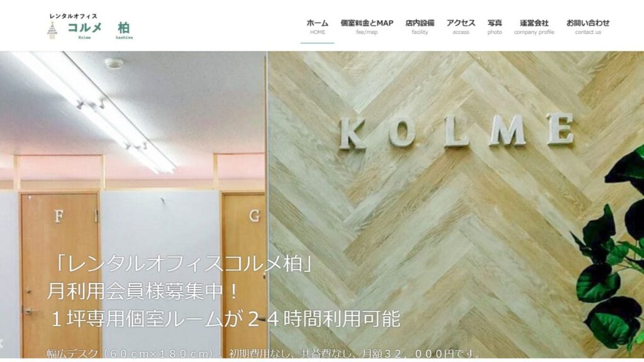
Task: Click the previous slide arrow on hero image
Action: (x=2, y=344)
